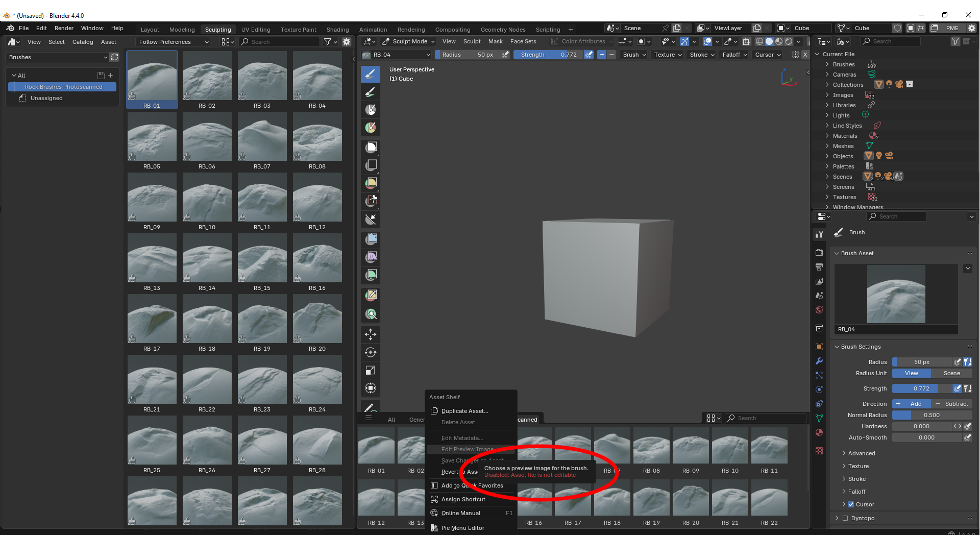This screenshot has height=535, width=980.
Task: Click the asset shelf Search field
Action: (766, 418)
